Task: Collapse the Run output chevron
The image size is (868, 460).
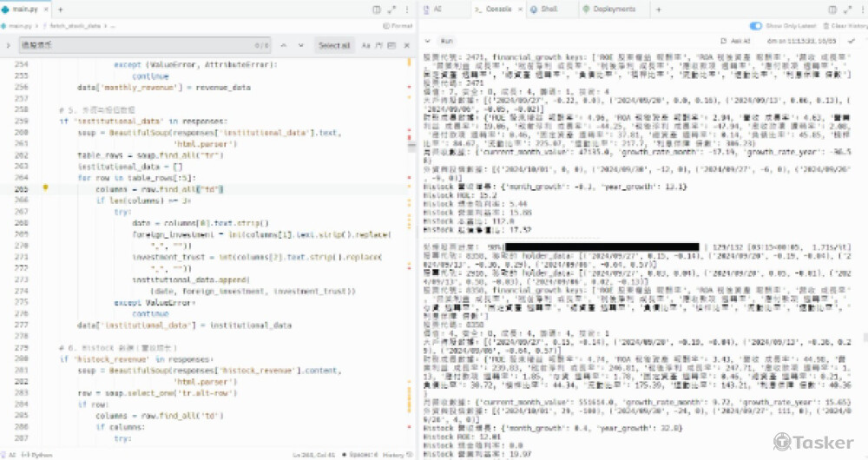Action: tap(427, 41)
